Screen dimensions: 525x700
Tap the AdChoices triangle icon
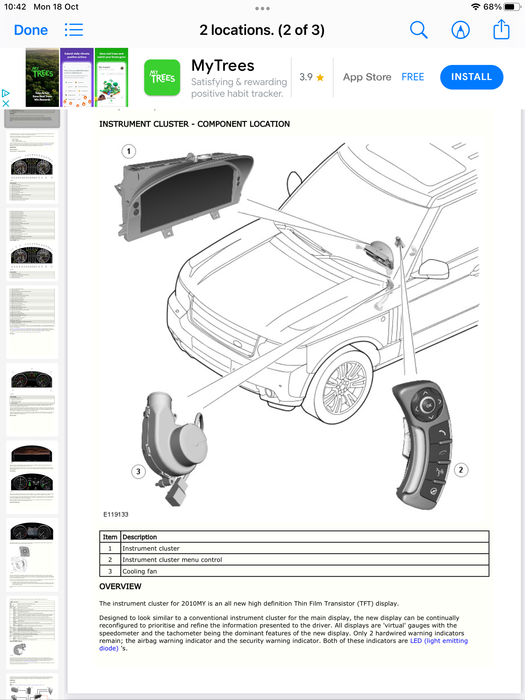click(5, 93)
